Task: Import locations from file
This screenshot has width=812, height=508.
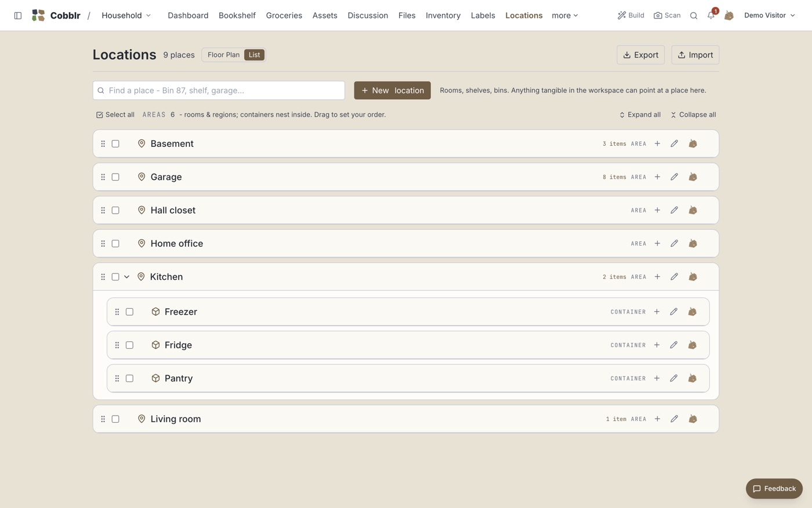Action: [x=695, y=55]
